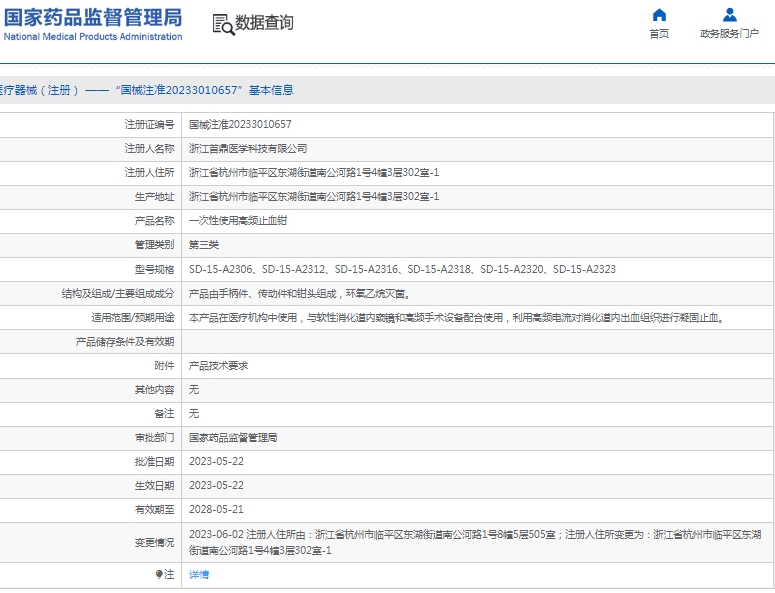Click the National Medical Products Administration text
Viewport: 775px width, 593px height.
[93, 37]
